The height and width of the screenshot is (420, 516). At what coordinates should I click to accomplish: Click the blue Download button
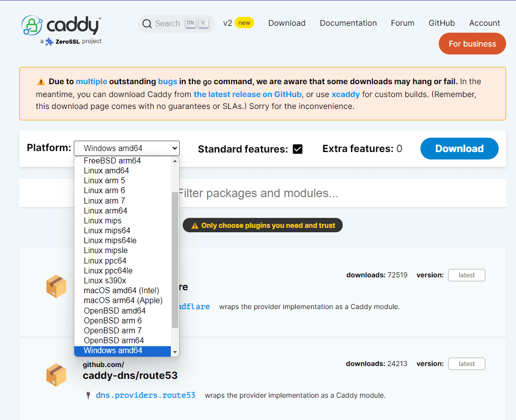click(x=459, y=148)
